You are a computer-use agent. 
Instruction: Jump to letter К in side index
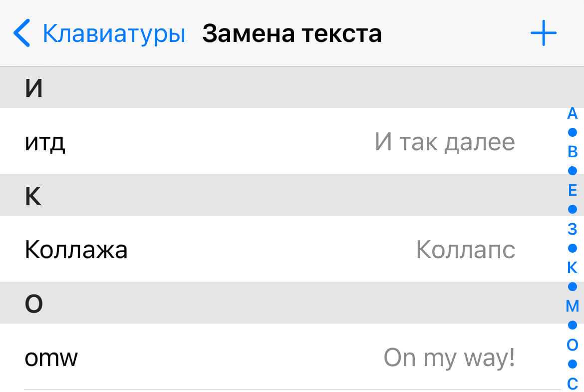point(573,268)
